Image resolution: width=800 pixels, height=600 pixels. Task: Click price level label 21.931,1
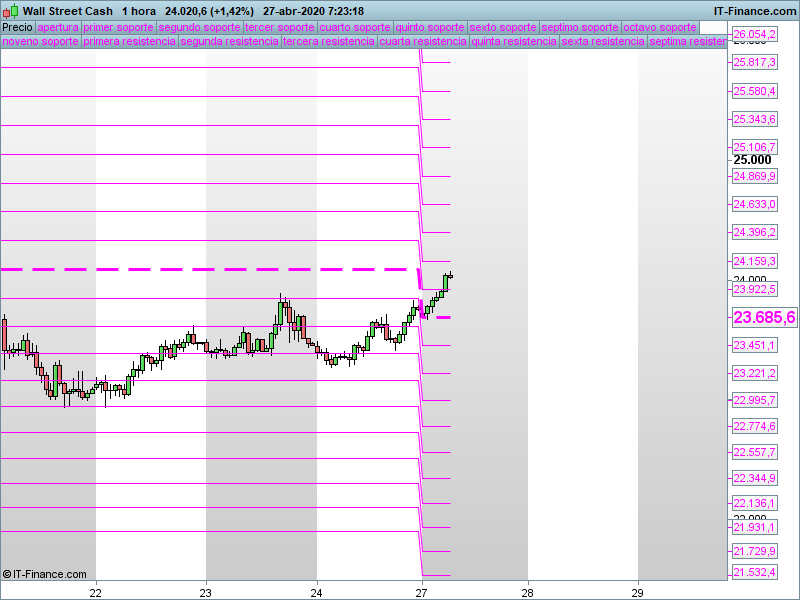pos(755,528)
